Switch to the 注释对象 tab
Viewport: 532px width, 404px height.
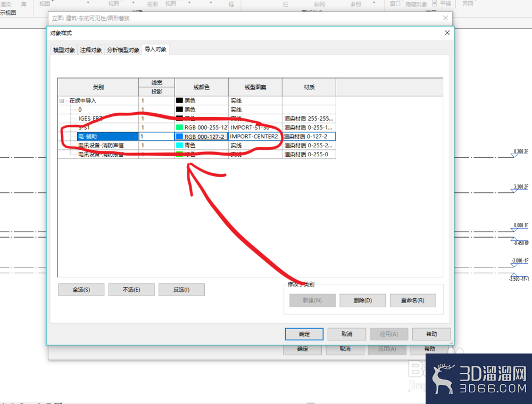click(90, 50)
